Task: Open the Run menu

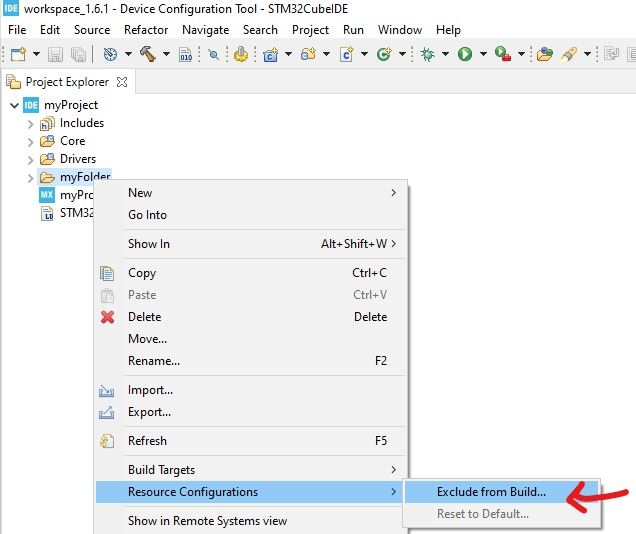Action: (x=353, y=30)
